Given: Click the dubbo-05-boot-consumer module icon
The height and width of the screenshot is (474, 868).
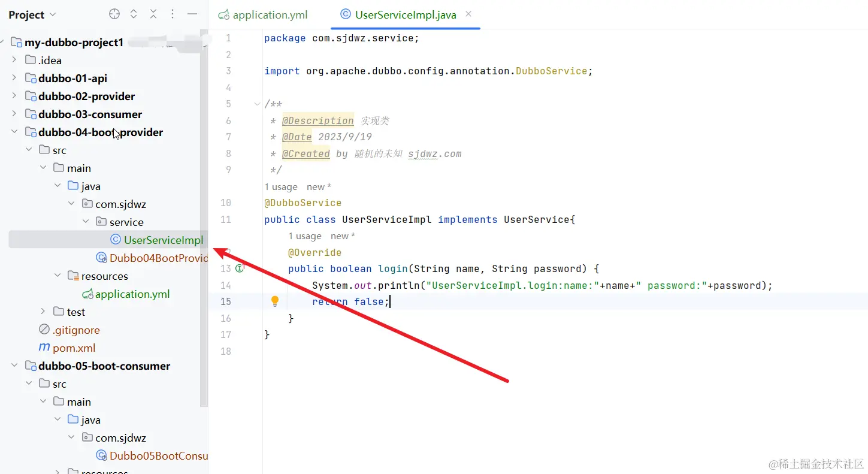Looking at the screenshot, I should coord(31,366).
